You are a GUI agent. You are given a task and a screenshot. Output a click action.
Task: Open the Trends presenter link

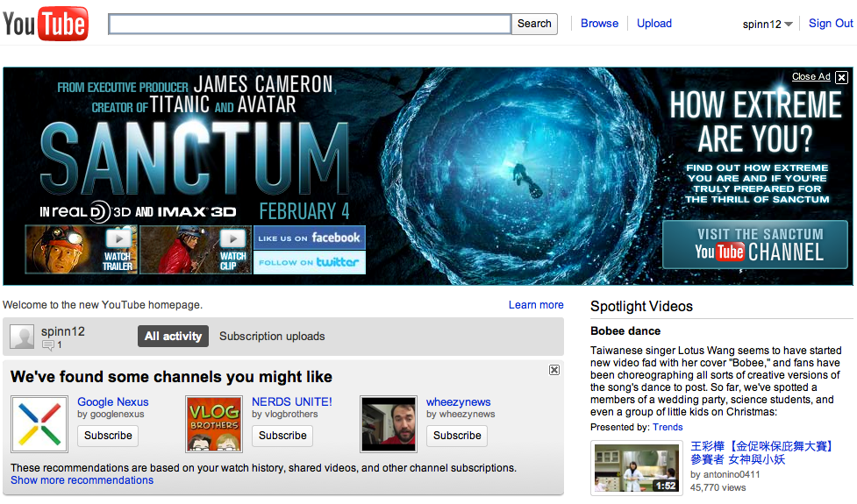(x=668, y=427)
